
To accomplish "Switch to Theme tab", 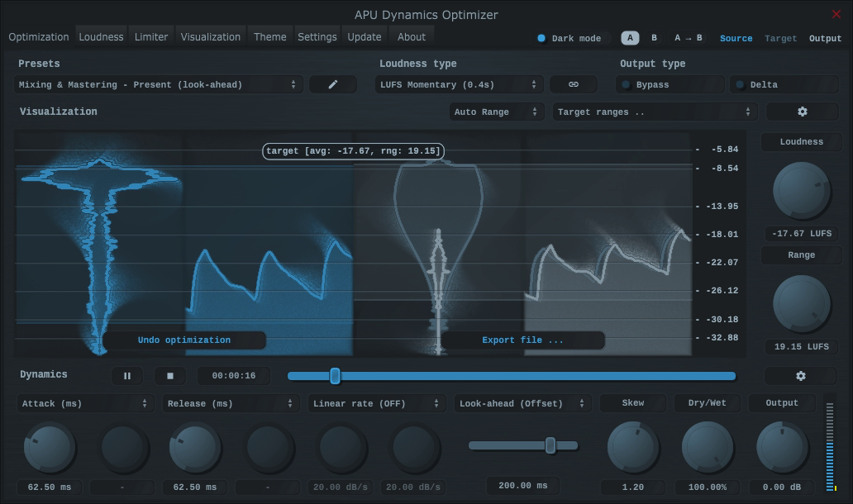I will pos(269,37).
